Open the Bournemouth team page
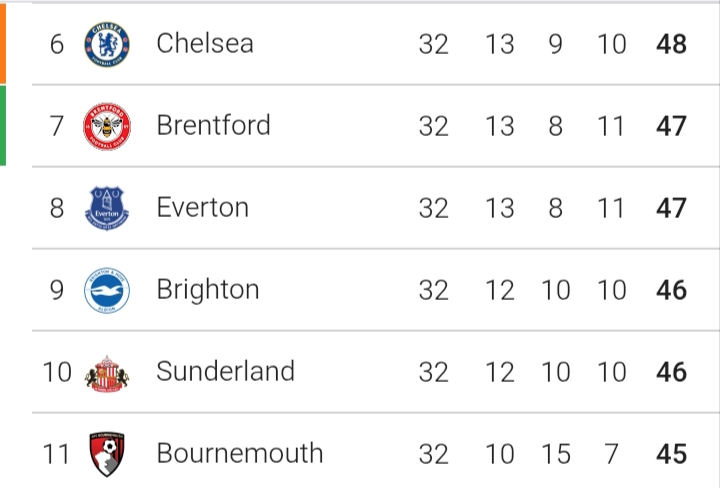 (240, 453)
